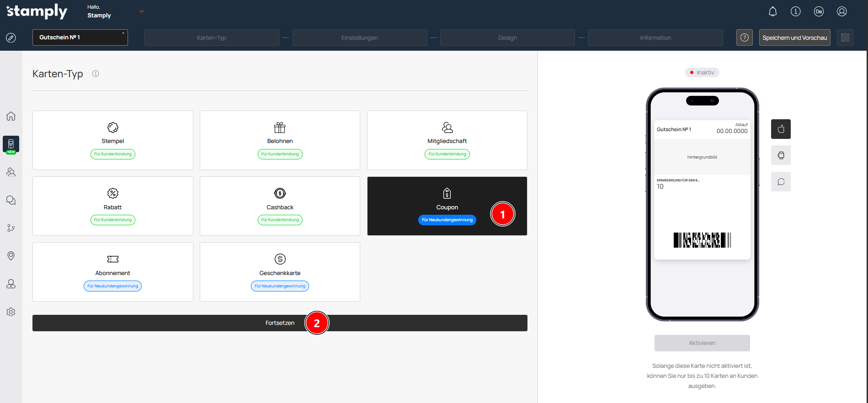Open the user profile icon
Image resolution: width=868 pixels, height=403 pixels.
click(x=841, y=11)
